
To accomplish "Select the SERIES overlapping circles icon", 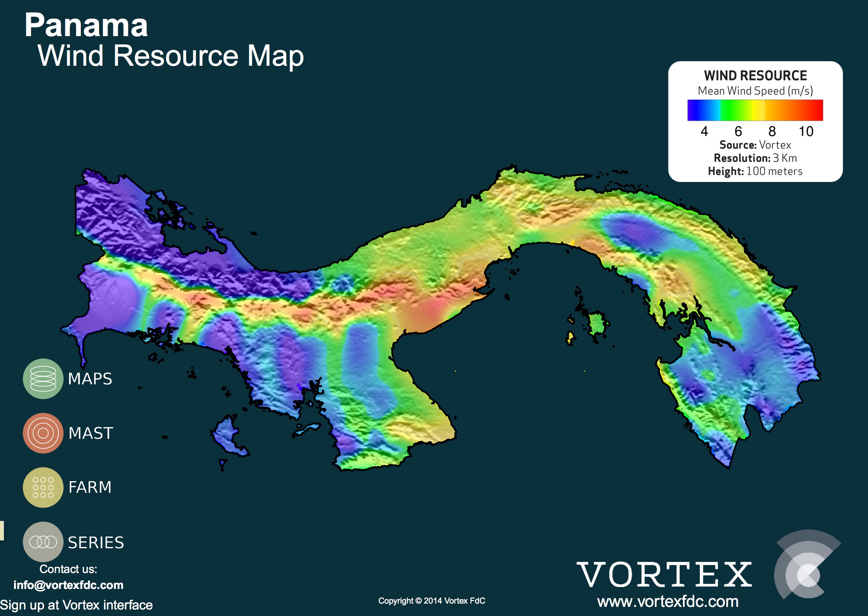I will (x=43, y=542).
